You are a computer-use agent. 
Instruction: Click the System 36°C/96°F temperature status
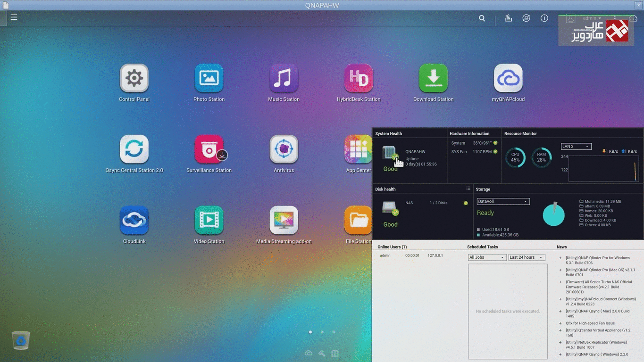tap(474, 143)
